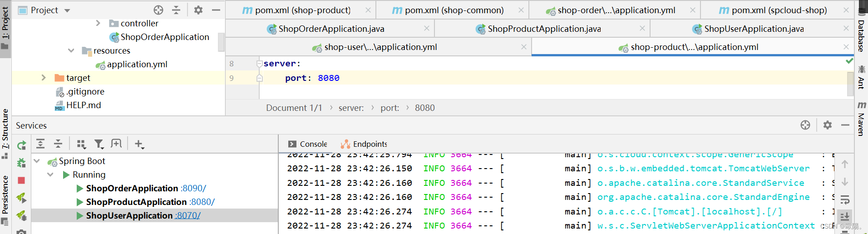The width and height of the screenshot is (868, 234).
Task: Click the Add Service plus icon
Action: point(139,144)
